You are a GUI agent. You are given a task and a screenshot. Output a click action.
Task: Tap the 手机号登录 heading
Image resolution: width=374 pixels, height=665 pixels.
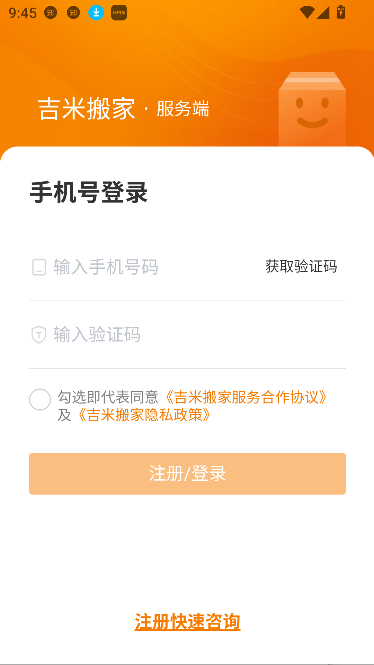point(89,193)
